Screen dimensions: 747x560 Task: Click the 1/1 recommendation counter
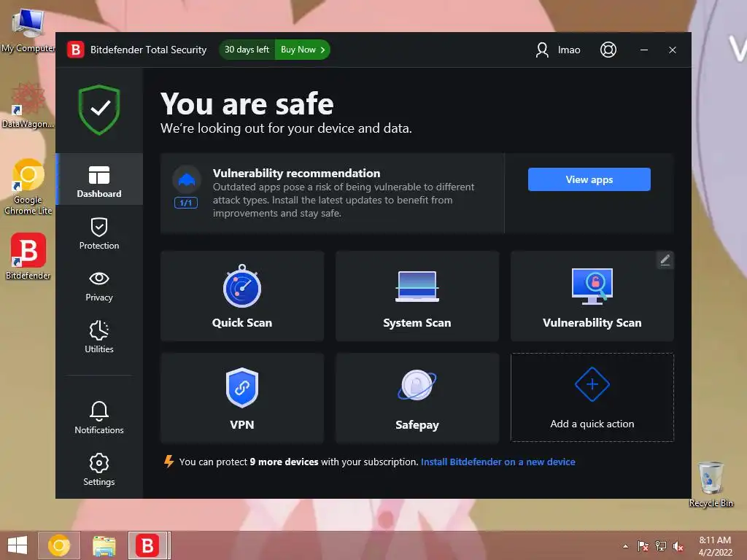(x=186, y=203)
